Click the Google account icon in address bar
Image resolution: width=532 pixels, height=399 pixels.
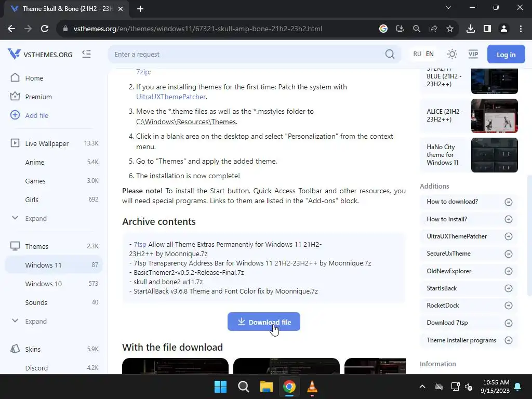click(x=383, y=29)
